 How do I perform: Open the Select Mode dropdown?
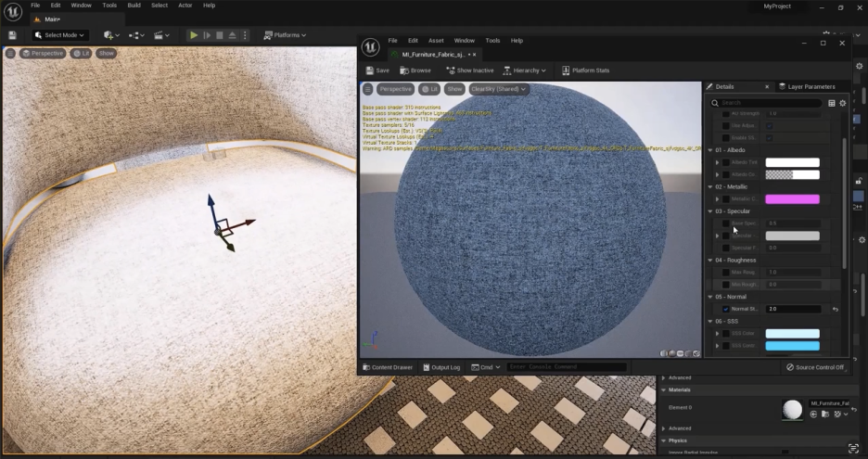coord(59,35)
